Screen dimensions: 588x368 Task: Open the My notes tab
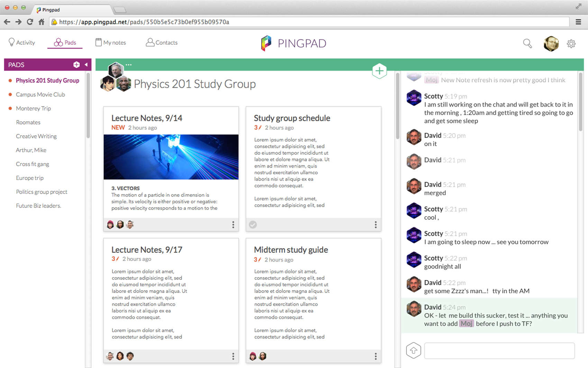[x=111, y=43]
